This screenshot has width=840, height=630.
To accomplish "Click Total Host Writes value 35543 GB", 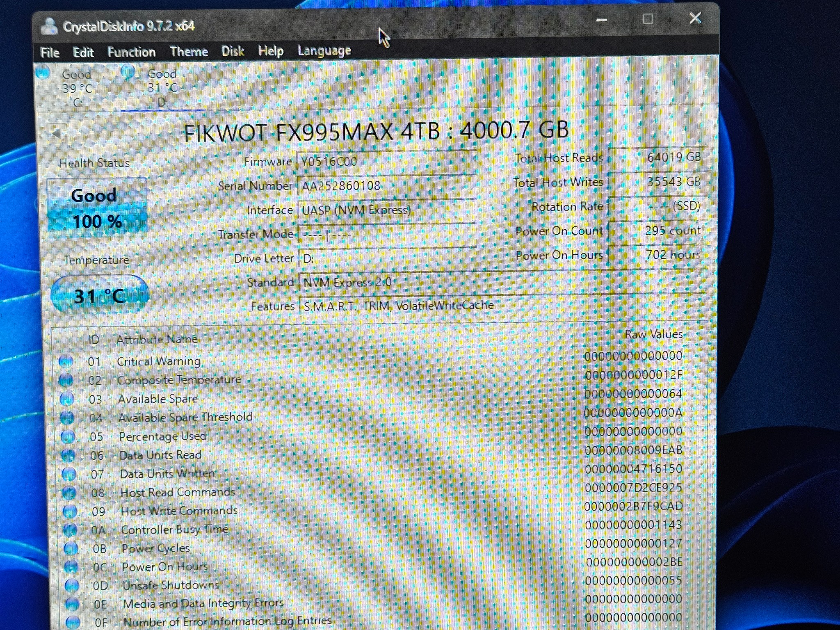I will point(657,181).
